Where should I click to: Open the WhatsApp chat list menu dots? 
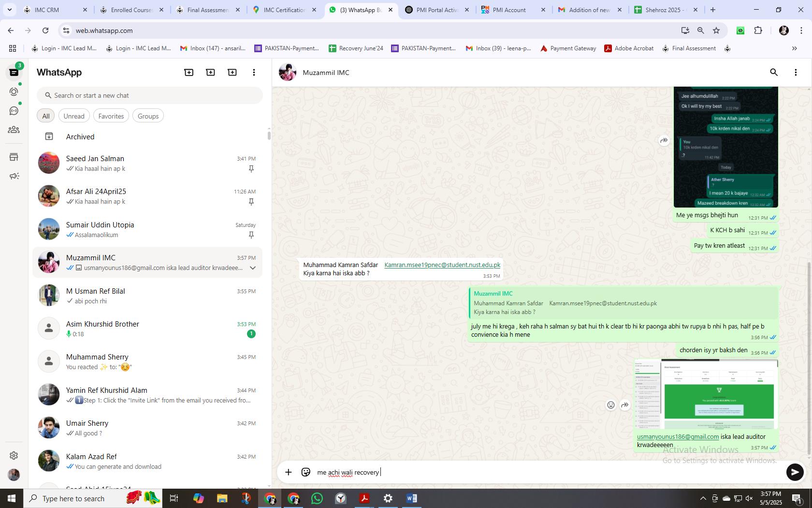(254, 72)
